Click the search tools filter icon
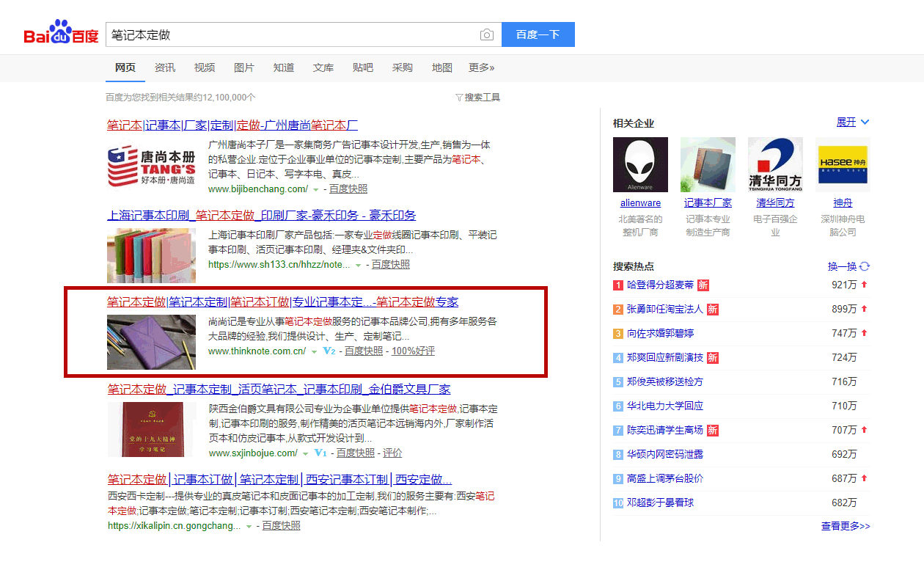The height and width of the screenshot is (570, 924). (x=459, y=98)
